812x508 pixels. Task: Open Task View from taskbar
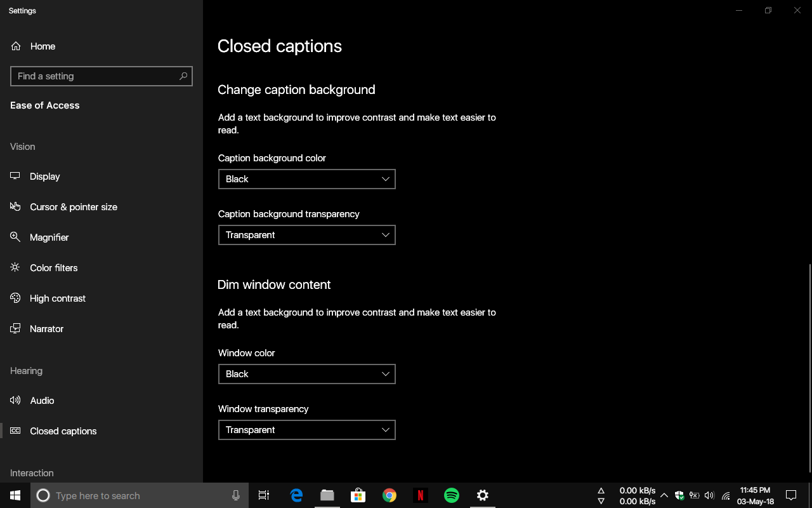pos(264,495)
